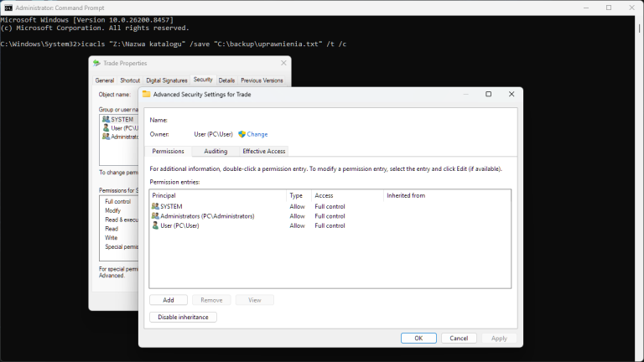
Task: Maximize the Command Prompt window
Action: (609, 8)
